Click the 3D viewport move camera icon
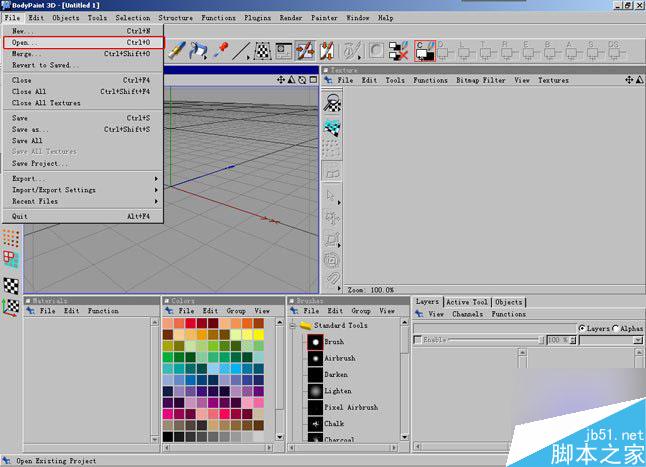The image size is (646, 467). pos(281,80)
